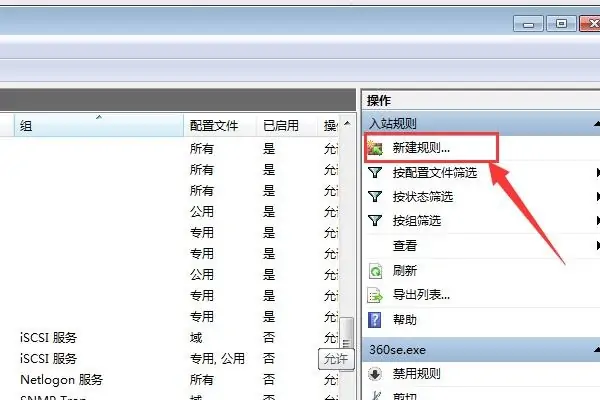Click the 所有 cell in the Netlogon 服务 row
The height and width of the screenshot is (400, 600).
pyautogui.click(x=201, y=380)
